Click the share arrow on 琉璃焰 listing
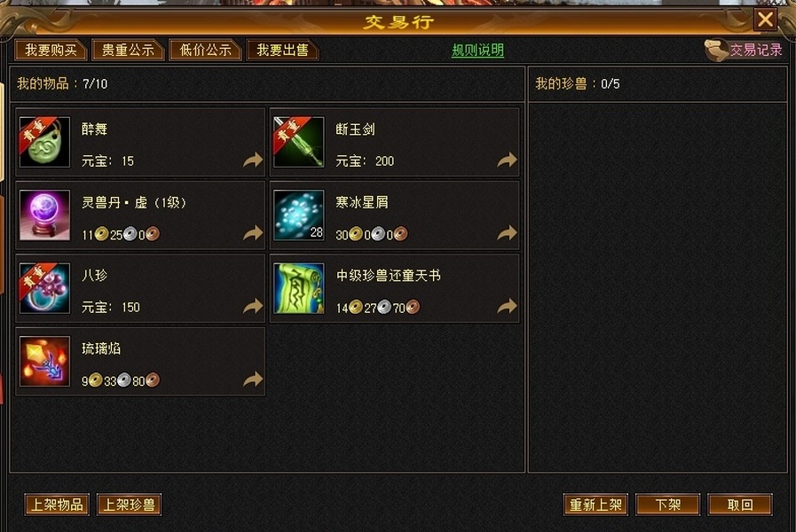The height and width of the screenshot is (532, 796). click(253, 379)
